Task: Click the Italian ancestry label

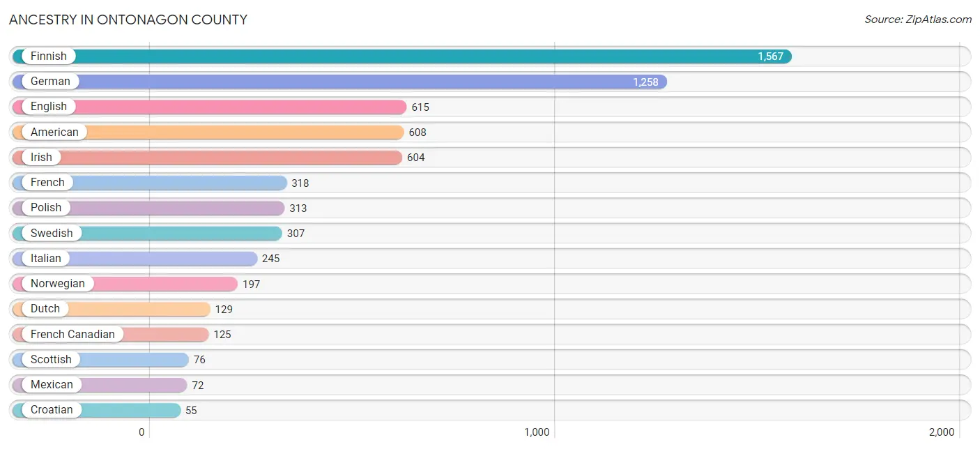Action: 46,258
